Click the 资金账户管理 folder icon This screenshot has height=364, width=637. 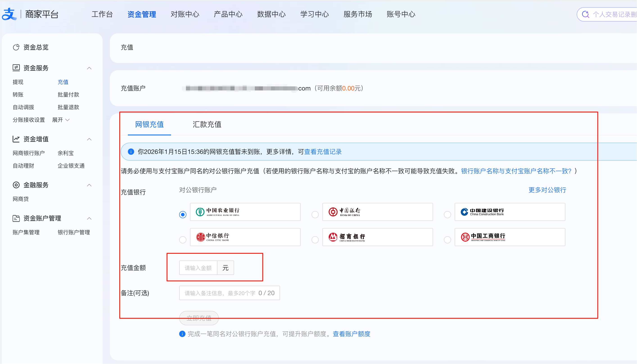click(16, 218)
